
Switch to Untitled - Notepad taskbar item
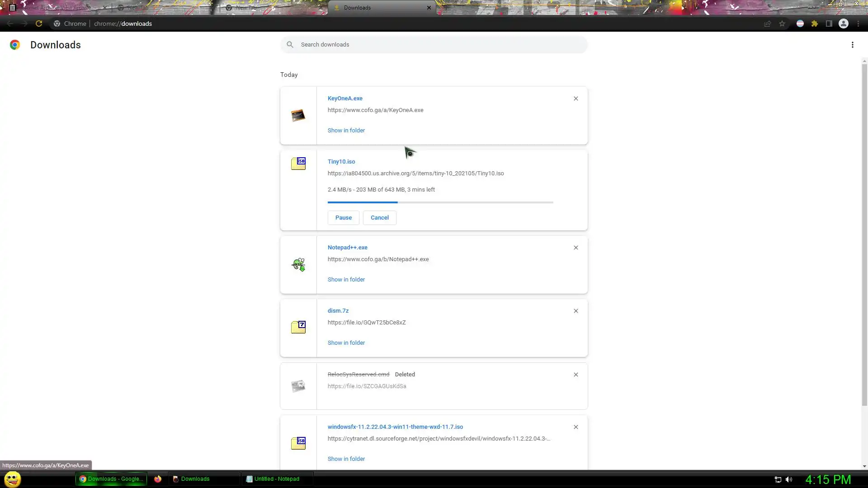[x=277, y=479]
